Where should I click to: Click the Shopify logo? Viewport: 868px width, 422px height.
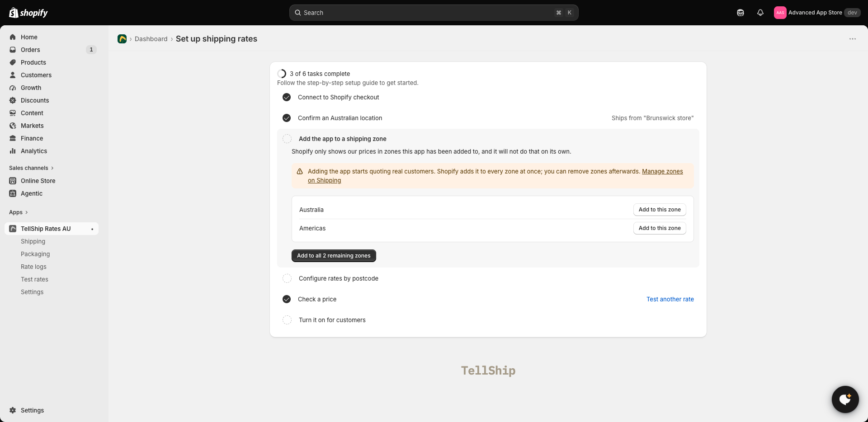[x=28, y=13]
